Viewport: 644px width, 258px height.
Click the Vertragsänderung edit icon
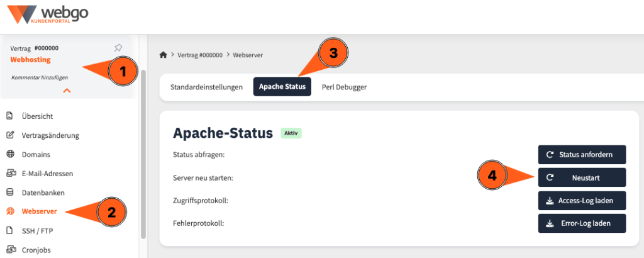pos(10,135)
